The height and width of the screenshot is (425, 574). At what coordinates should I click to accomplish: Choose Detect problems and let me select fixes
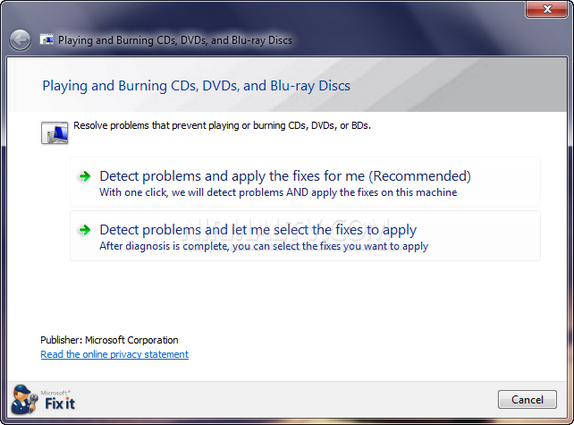pos(305,236)
